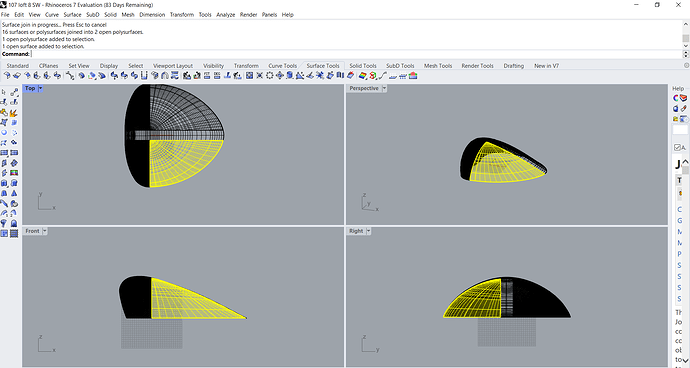Switch to the Curve Tools toolbar tab
This screenshot has width=690, height=368.
283,66
